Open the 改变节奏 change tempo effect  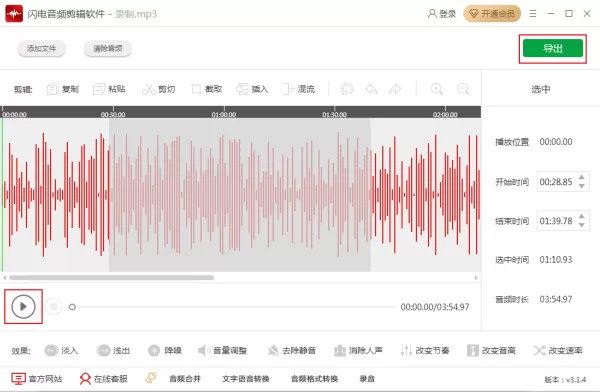coord(425,350)
